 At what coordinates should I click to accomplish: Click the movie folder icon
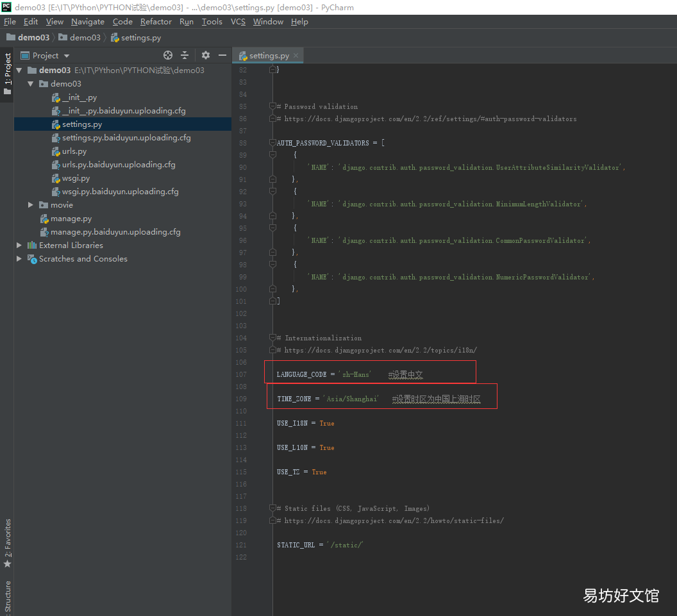click(44, 205)
